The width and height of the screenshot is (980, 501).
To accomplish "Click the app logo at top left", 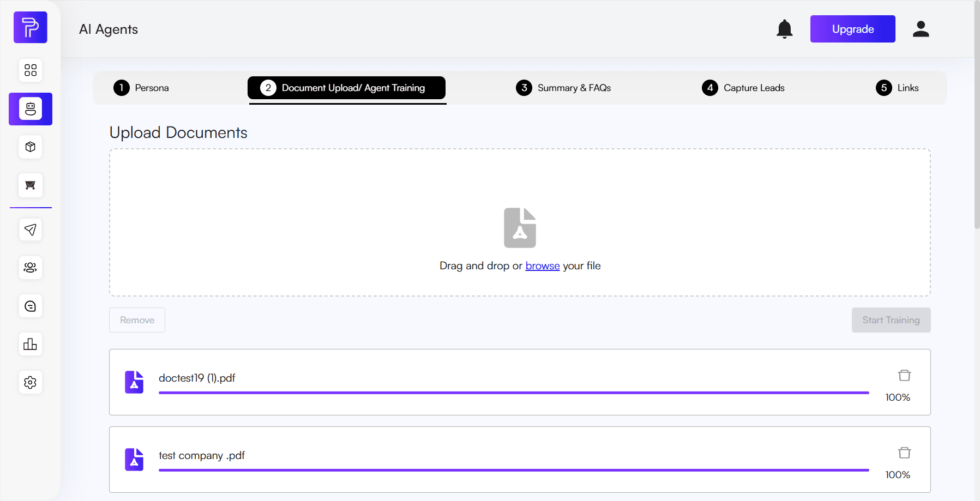I will coord(30,27).
